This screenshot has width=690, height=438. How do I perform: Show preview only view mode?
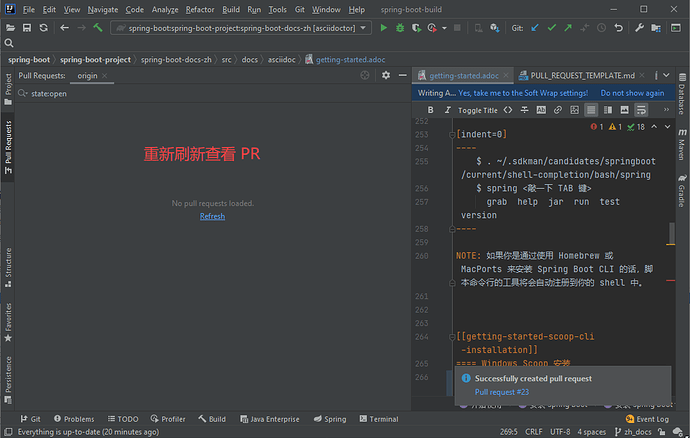[624, 110]
